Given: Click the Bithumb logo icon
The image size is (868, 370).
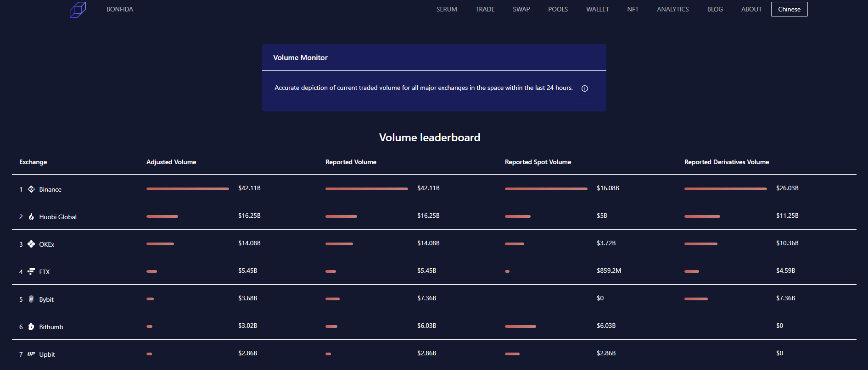Looking at the screenshot, I should 31,326.
